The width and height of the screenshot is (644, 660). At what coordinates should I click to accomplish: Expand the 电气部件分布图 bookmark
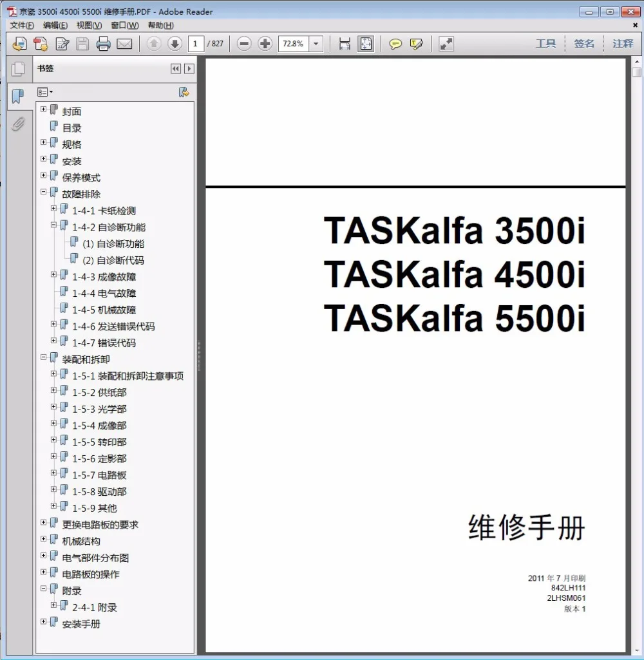pyautogui.click(x=43, y=555)
